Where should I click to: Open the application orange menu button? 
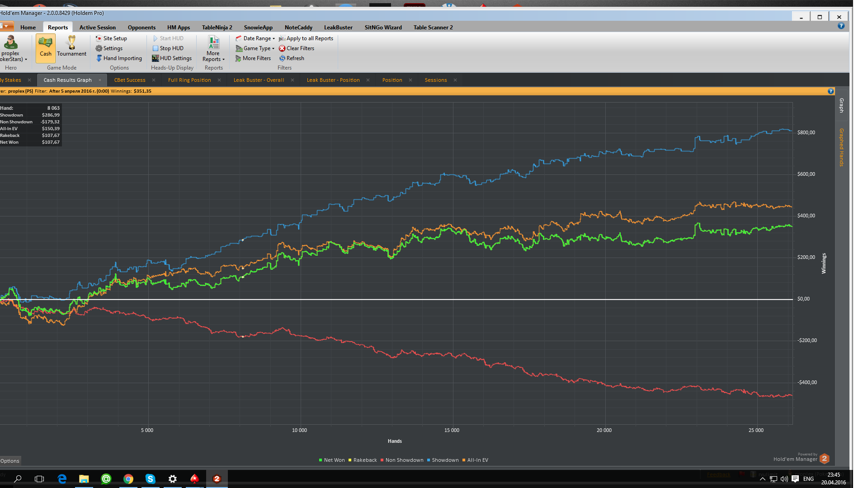tap(7, 26)
